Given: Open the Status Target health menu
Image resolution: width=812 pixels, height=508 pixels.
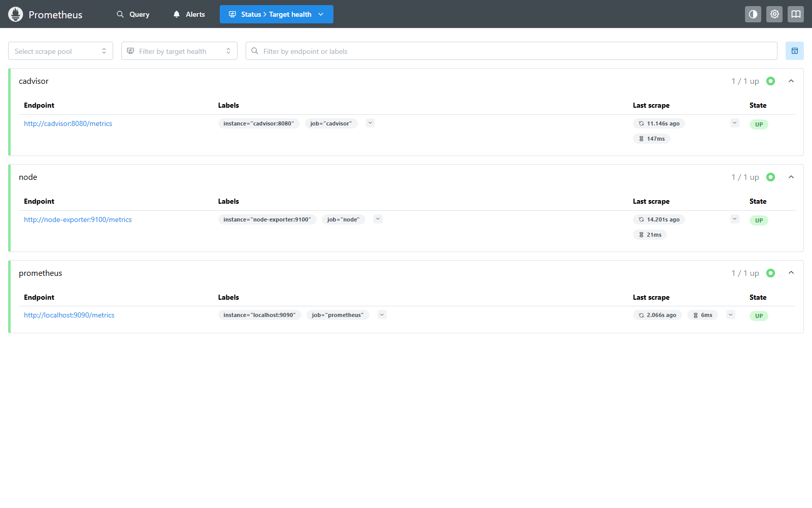Looking at the screenshot, I should coord(277,14).
